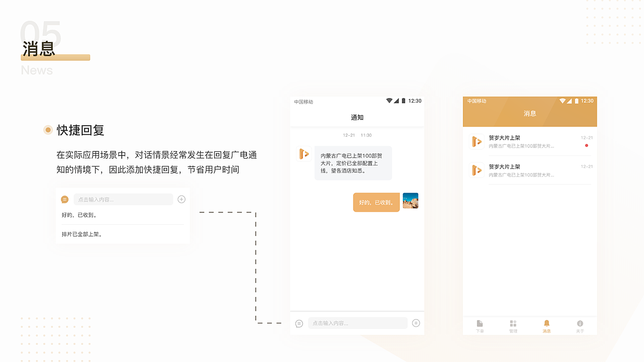Click the plus icon in the left reply panel

tap(182, 200)
